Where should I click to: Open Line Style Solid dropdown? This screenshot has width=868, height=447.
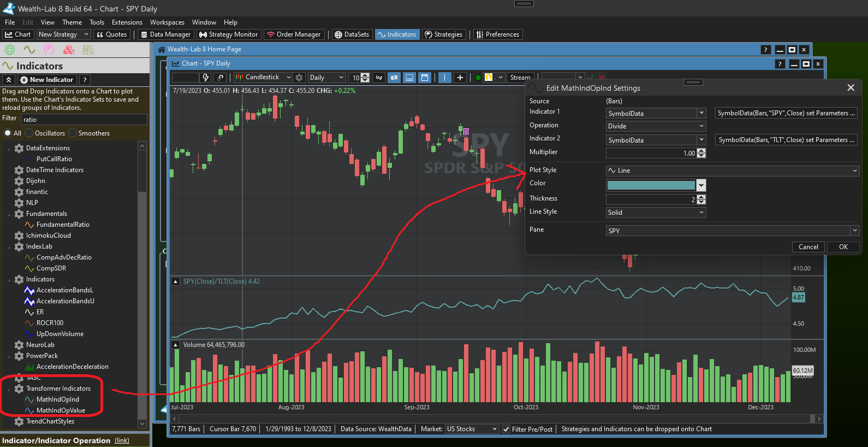point(656,213)
